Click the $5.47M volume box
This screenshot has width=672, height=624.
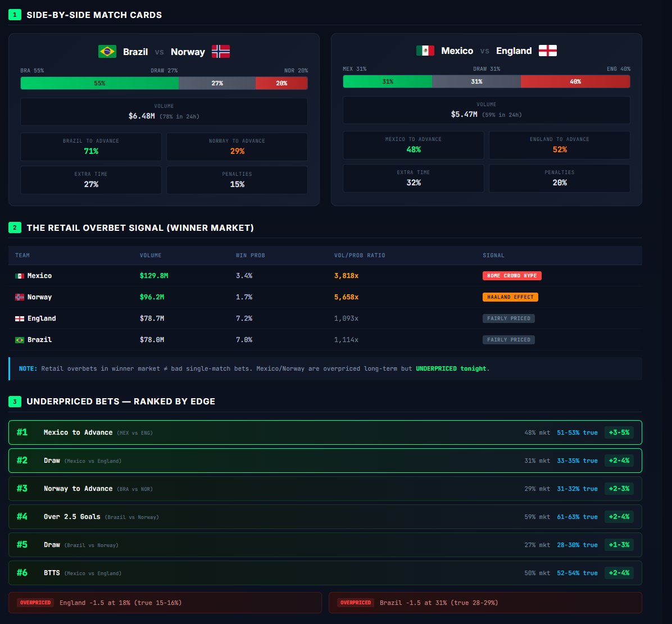click(x=487, y=110)
